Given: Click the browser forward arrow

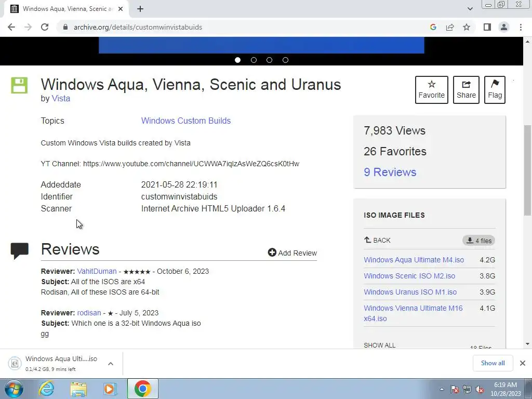Looking at the screenshot, I should coord(28,27).
